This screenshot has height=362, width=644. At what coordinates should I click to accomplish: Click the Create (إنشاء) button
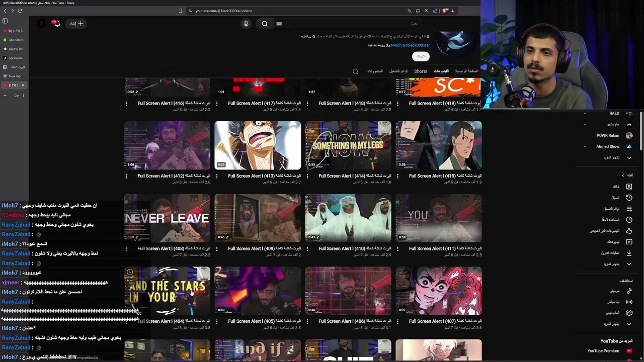(76, 23)
